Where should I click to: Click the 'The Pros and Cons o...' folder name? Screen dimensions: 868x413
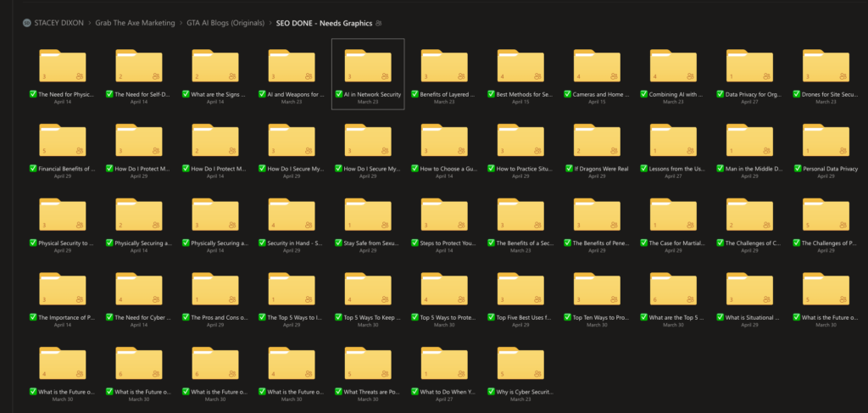(x=220, y=318)
